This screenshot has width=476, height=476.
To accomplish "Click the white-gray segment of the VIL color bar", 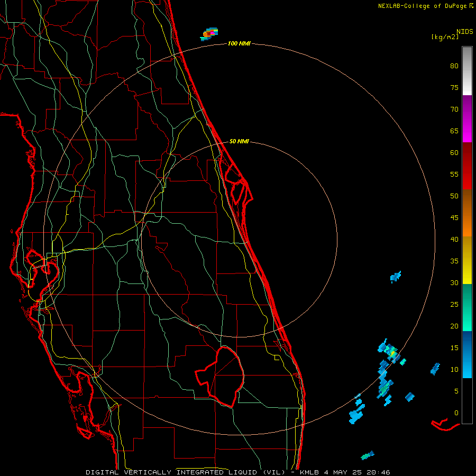I will click(467, 71).
